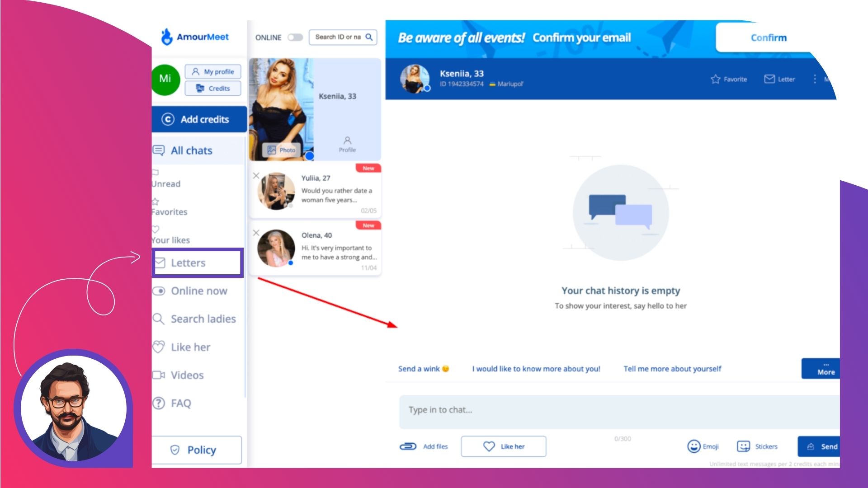The image size is (868, 488).
Task: Expand the More quick reply options
Action: point(825,368)
